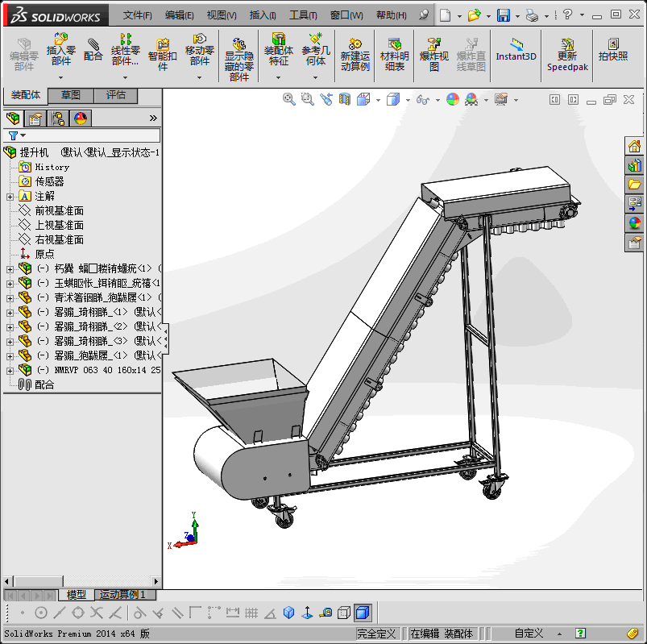Image resolution: width=647 pixels, height=644 pixels.
Task: Open ConfigurationManager tab icon
Action: [x=58, y=118]
